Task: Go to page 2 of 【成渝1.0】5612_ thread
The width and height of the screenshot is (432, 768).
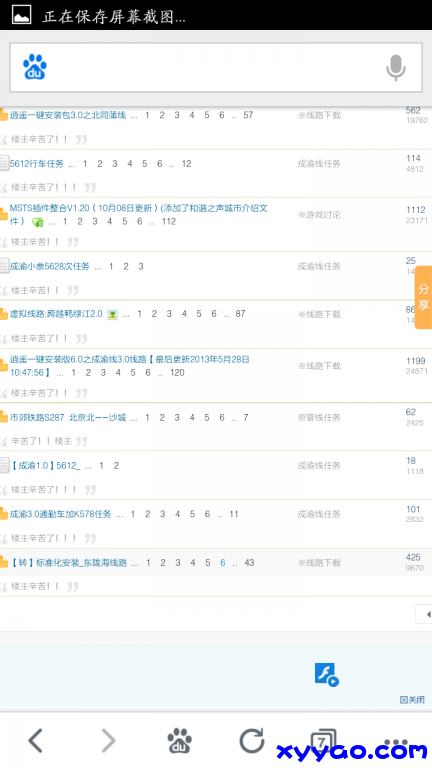Action: tap(116, 465)
